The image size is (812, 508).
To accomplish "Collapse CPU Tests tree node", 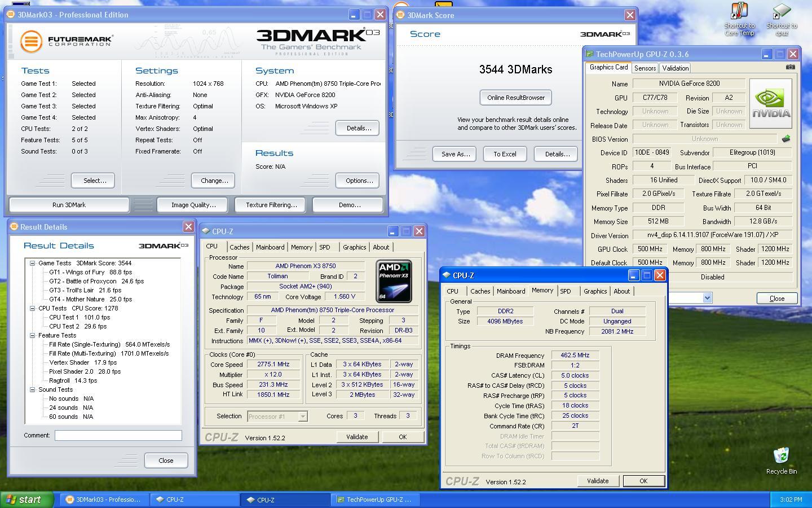I will [33, 308].
